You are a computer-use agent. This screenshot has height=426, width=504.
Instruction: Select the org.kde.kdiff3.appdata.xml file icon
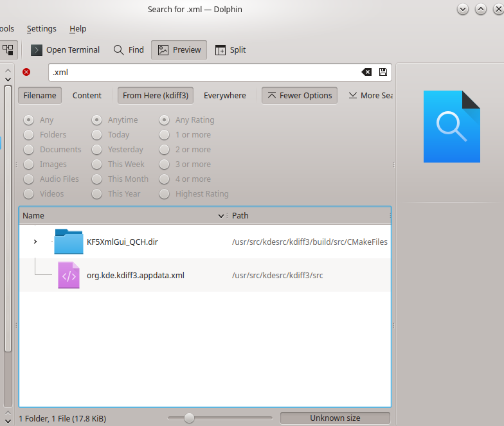pyautogui.click(x=68, y=275)
